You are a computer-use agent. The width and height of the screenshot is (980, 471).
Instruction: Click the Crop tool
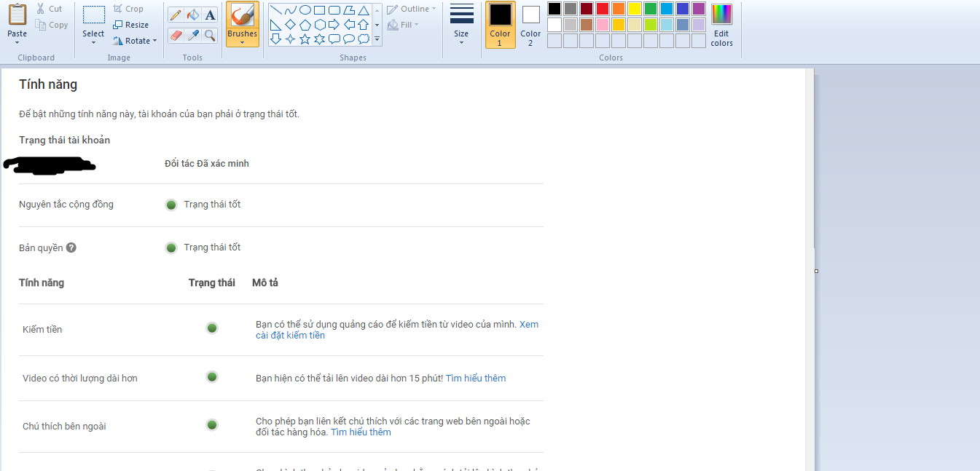[x=128, y=9]
